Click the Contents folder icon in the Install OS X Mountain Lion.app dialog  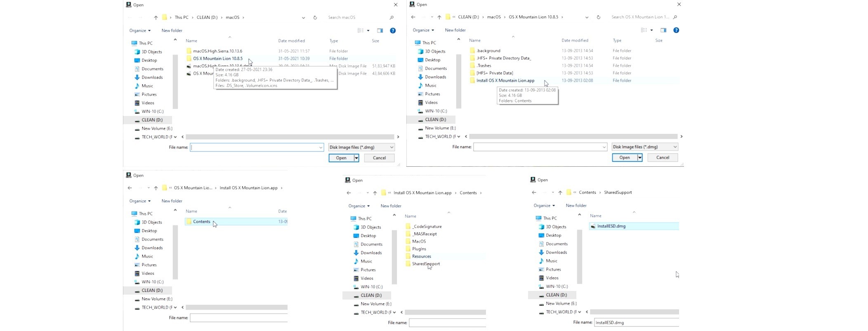point(189,222)
